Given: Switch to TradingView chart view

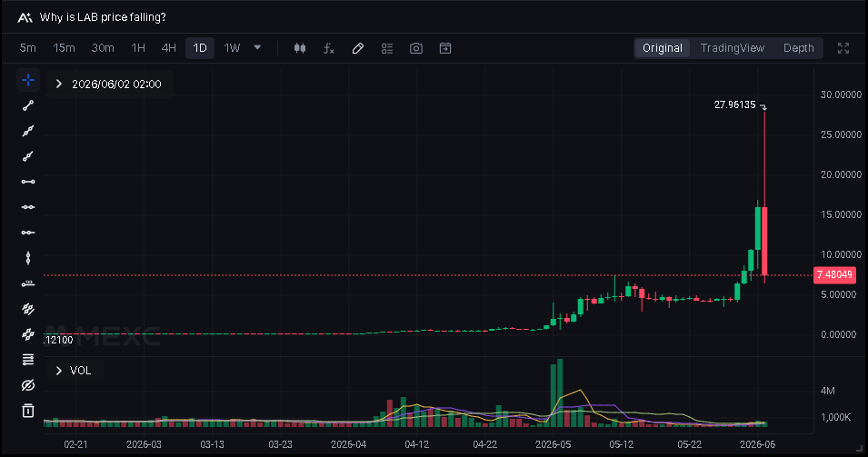Looking at the screenshot, I should coord(733,48).
